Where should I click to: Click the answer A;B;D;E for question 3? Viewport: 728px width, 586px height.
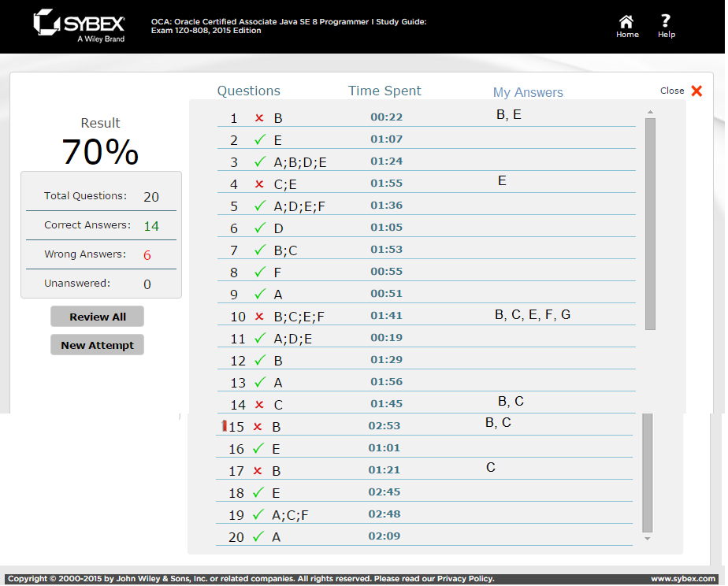(x=300, y=162)
